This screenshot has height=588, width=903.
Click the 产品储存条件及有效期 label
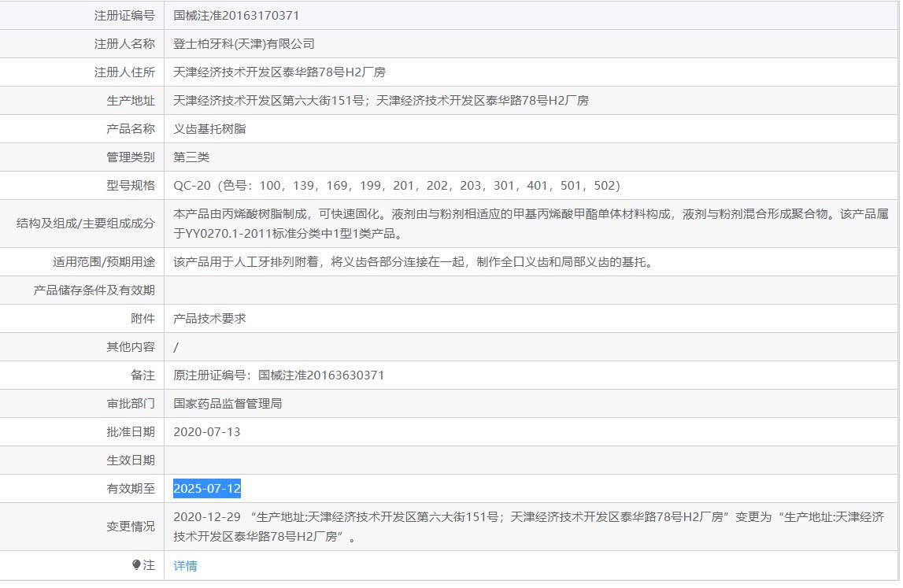94,290
